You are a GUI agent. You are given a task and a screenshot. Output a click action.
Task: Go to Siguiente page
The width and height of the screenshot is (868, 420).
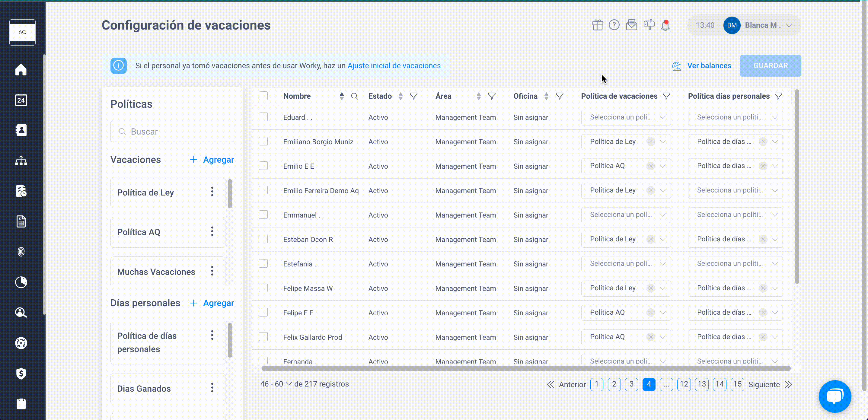pos(770,384)
